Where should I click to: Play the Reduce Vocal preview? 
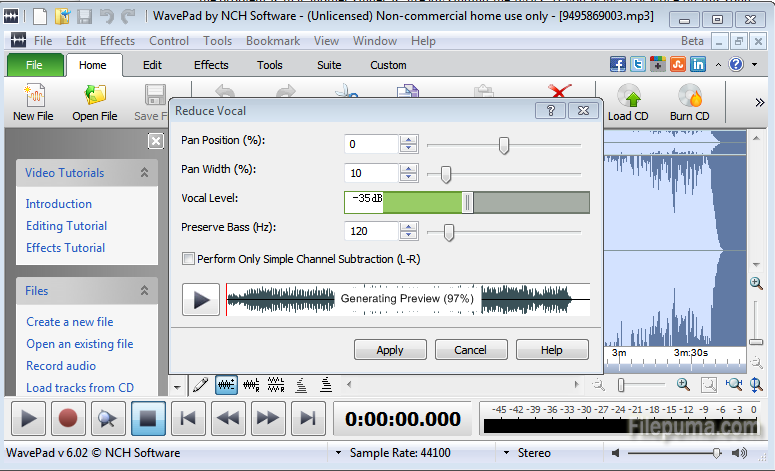(x=200, y=299)
